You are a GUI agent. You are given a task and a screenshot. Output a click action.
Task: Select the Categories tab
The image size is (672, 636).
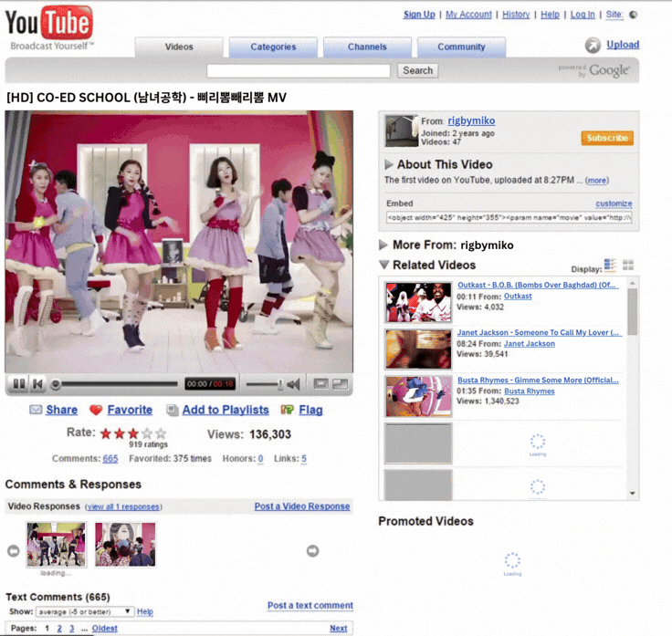[x=273, y=47]
